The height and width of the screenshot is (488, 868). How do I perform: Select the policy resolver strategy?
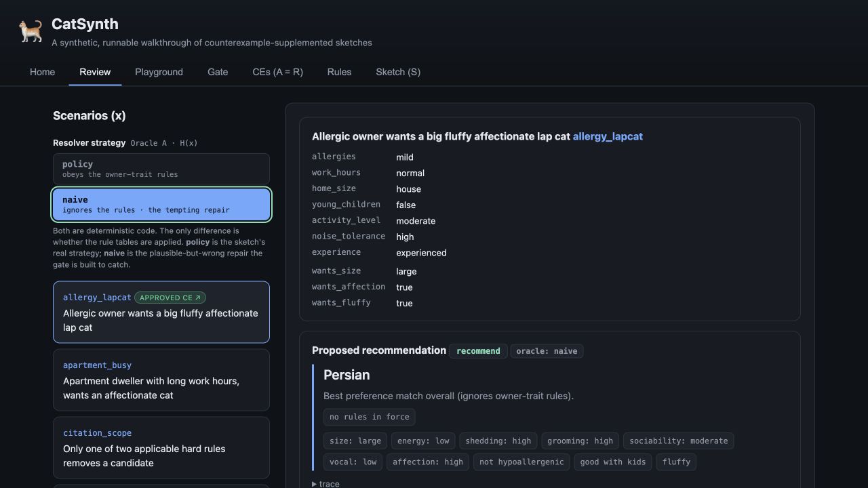point(161,169)
